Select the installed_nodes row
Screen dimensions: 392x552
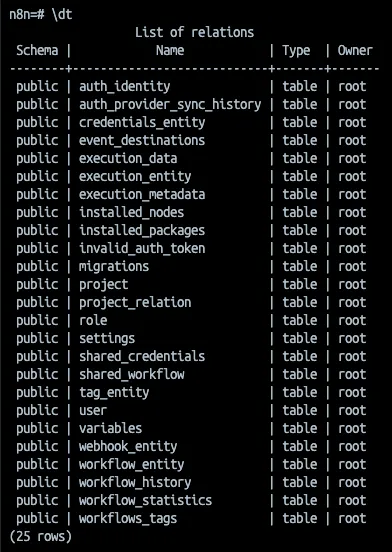(x=191, y=212)
